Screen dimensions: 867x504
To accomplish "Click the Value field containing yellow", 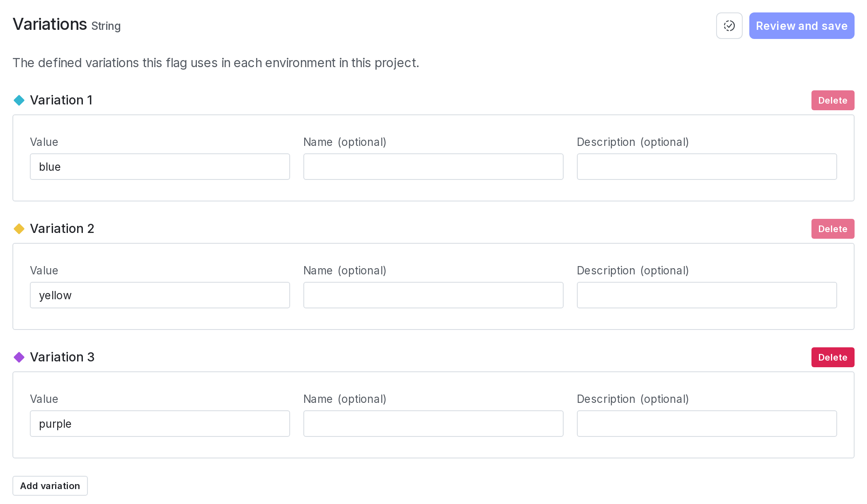I will pos(160,295).
